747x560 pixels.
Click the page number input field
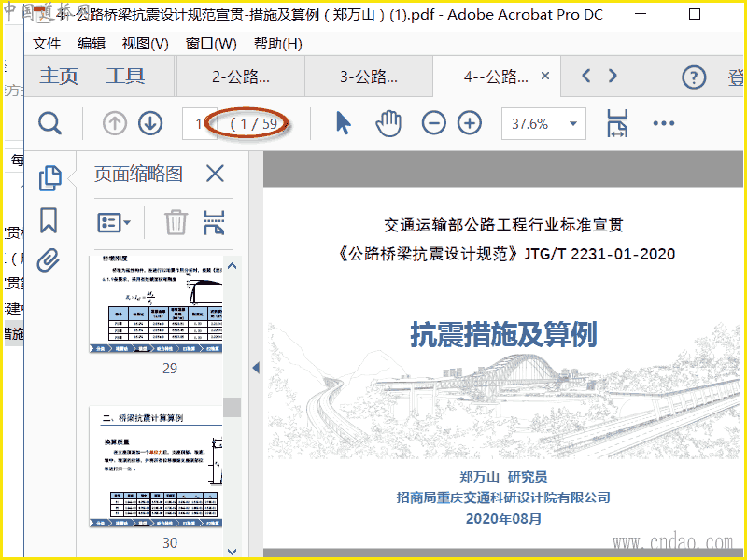pos(199,124)
